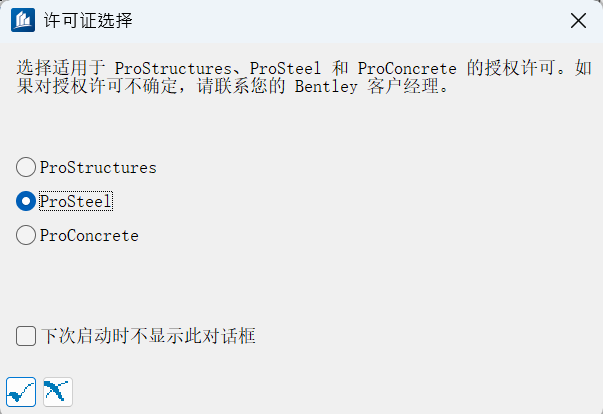Click the 下次启动时不显示此对话框 label text
This screenshot has width=603, height=414.
[x=148, y=336]
